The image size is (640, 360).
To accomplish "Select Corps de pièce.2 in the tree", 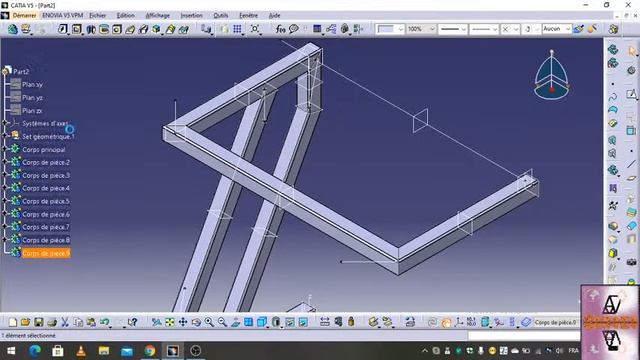I will (x=46, y=162).
